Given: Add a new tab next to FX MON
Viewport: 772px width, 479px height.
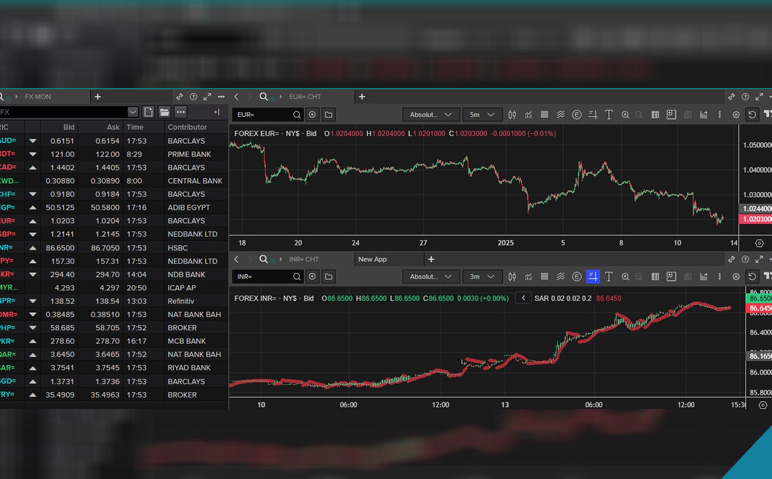Looking at the screenshot, I should (97, 96).
